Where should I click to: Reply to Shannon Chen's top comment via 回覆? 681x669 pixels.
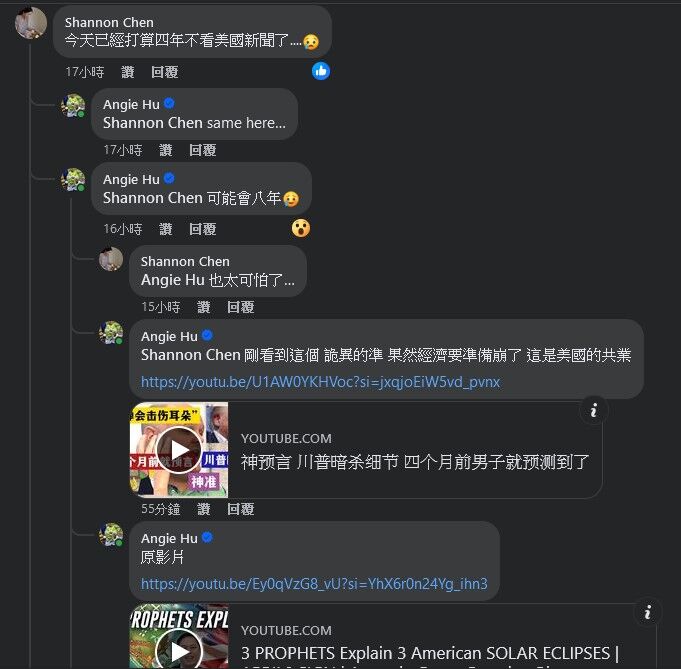tap(164, 72)
